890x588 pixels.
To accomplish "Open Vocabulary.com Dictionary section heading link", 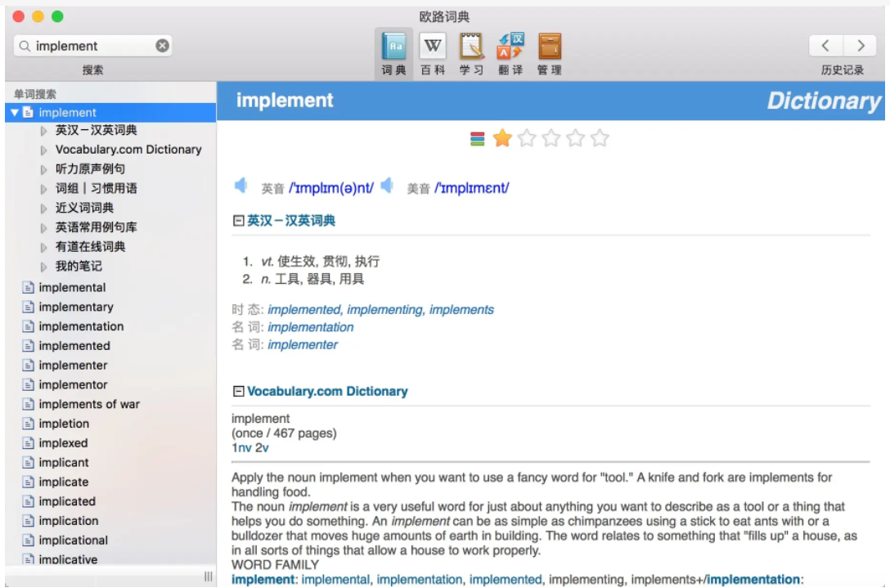I will pyautogui.click(x=327, y=391).
